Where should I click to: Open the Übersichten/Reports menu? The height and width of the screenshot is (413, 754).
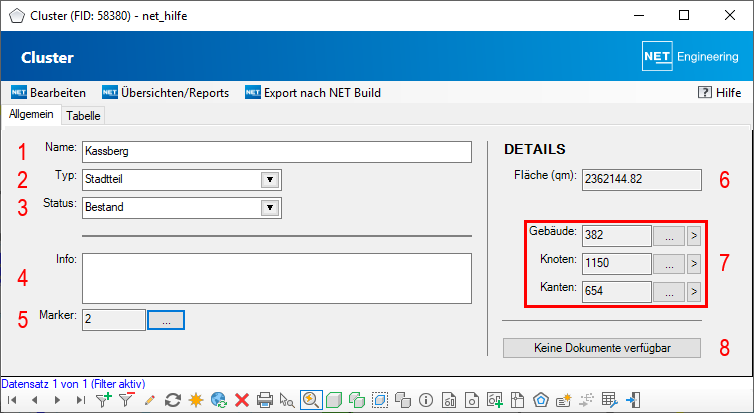[166, 92]
